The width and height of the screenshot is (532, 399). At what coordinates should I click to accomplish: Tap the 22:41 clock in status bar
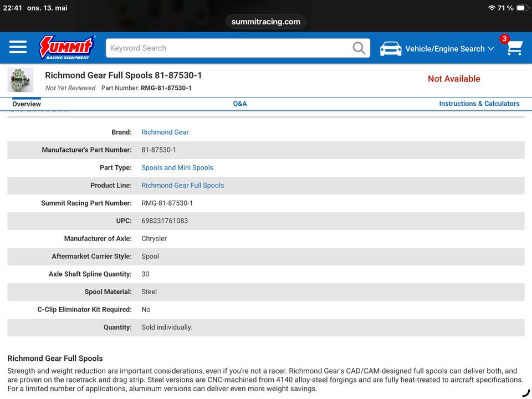12,8
